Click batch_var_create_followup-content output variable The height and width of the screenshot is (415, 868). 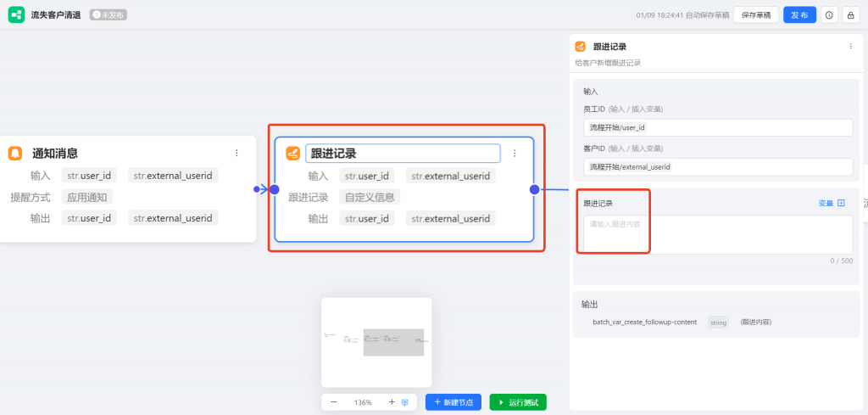coord(644,322)
